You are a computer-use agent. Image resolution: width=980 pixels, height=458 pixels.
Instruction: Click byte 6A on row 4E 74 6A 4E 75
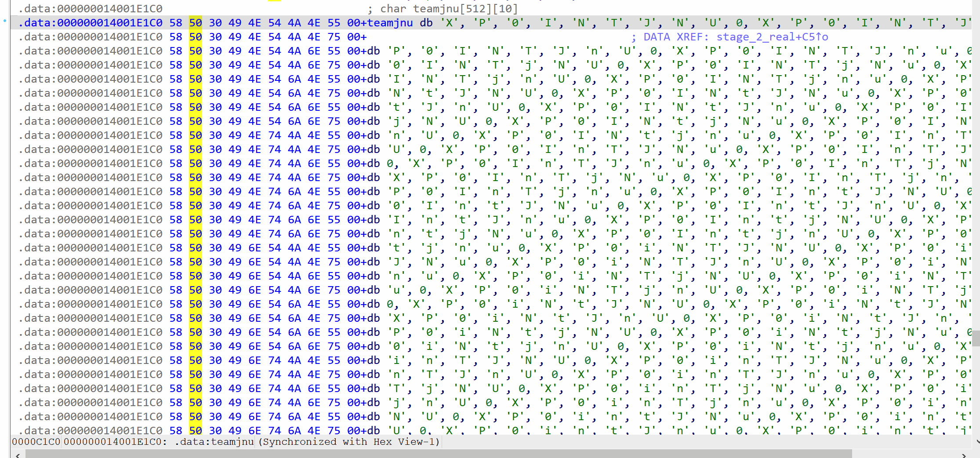click(294, 206)
